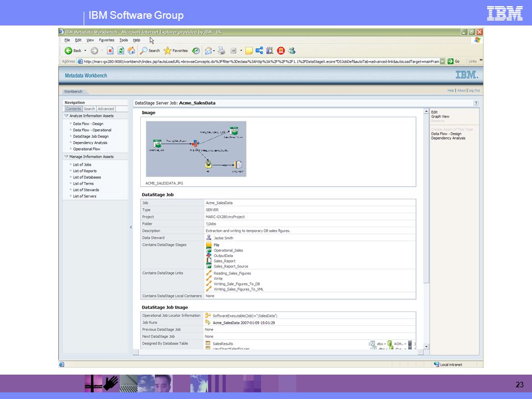Click the Jackie Smith steward icon

click(209, 238)
